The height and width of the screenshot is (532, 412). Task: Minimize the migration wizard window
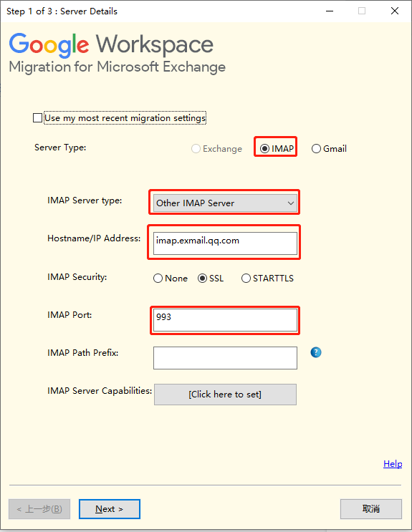pyautogui.click(x=330, y=11)
